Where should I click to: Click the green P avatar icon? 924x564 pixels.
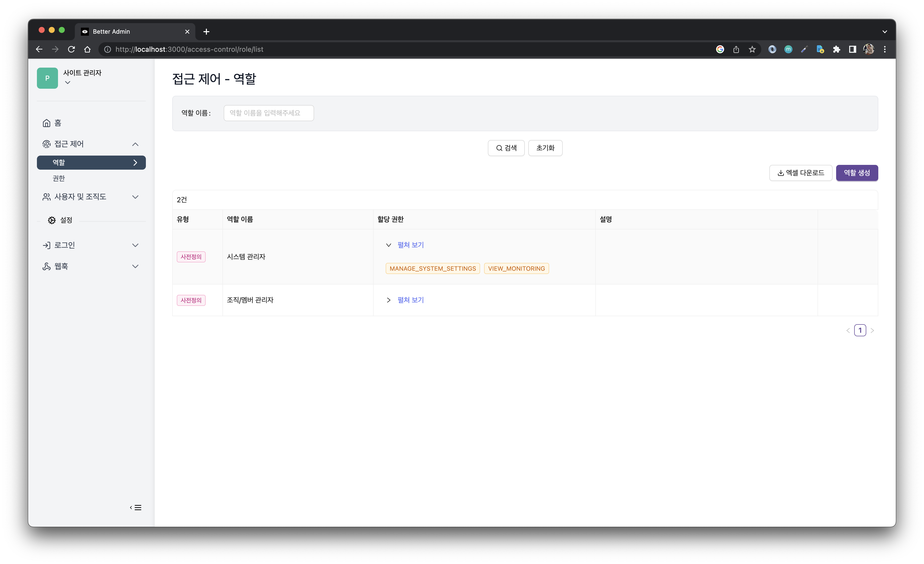47,78
